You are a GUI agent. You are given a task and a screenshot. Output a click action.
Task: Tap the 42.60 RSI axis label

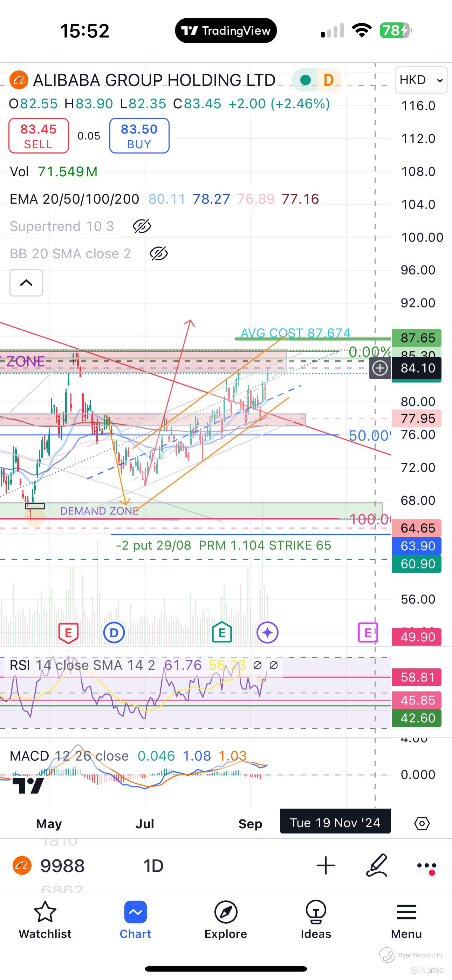(x=417, y=718)
